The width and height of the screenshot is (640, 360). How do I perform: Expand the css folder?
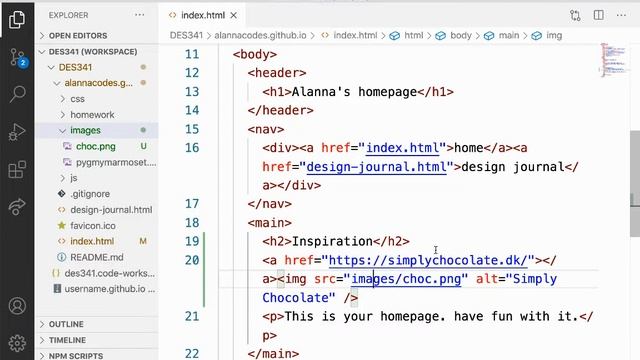click(x=97, y=99)
